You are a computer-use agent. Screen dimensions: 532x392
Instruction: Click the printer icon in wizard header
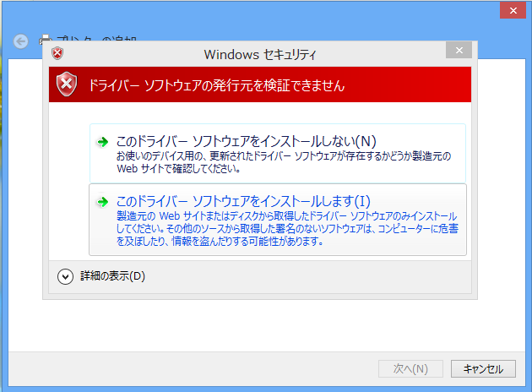(46, 39)
